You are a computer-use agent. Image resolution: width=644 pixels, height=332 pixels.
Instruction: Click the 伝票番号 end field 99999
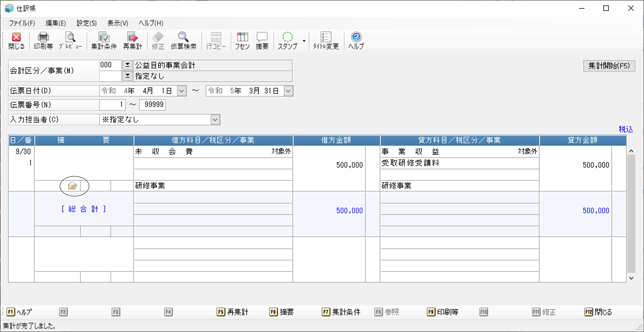point(152,105)
